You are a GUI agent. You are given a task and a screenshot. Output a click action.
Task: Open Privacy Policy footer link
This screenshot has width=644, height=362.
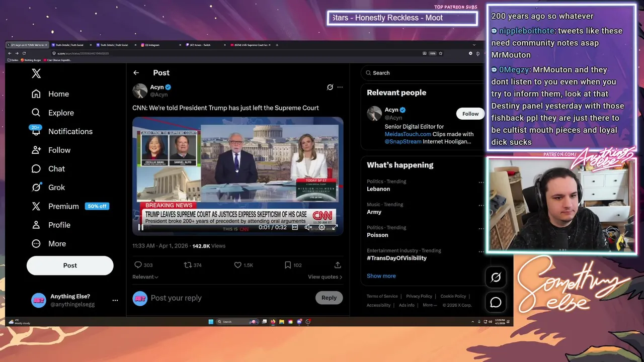coord(419,297)
